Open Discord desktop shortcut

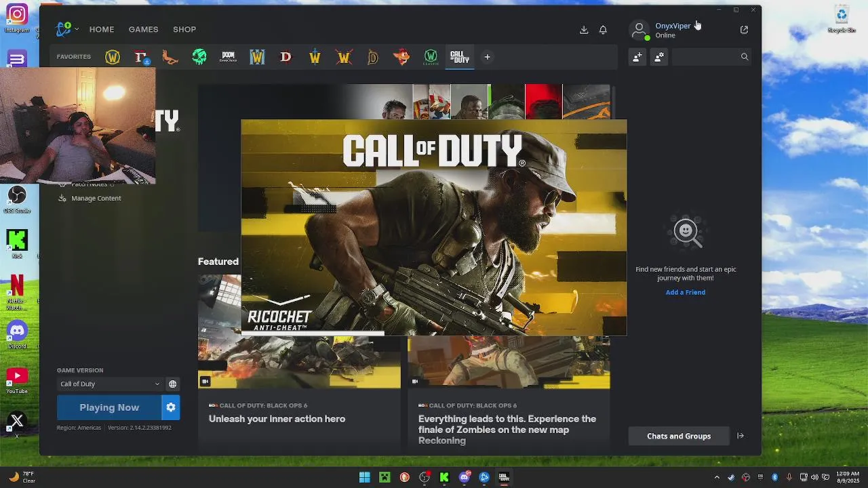click(17, 335)
